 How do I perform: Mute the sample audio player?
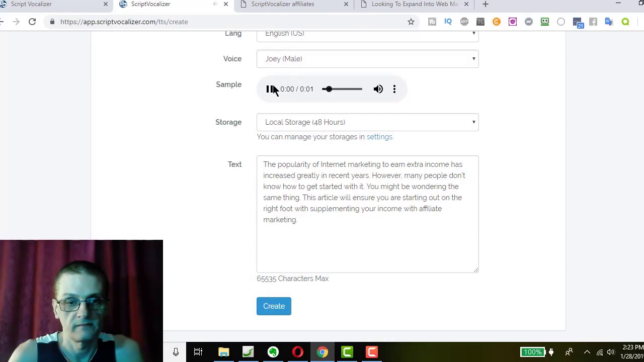pyautogui.click(x=378, y=89)
